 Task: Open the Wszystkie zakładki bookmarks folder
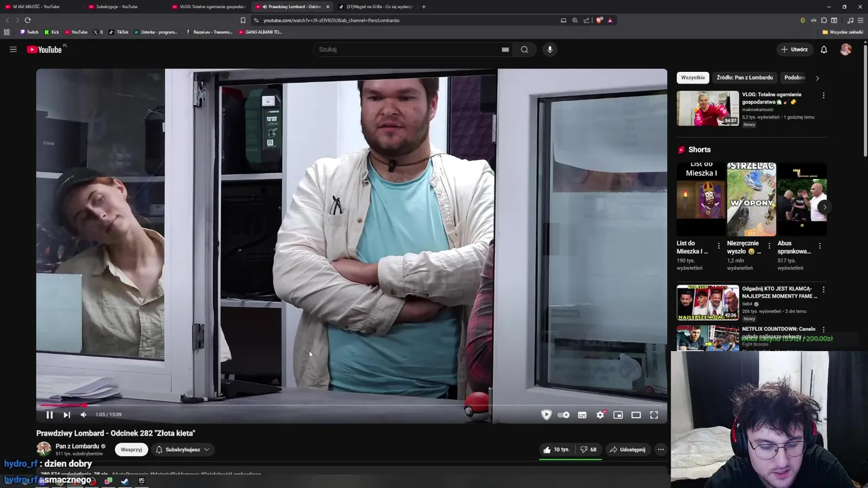point(842,32)
